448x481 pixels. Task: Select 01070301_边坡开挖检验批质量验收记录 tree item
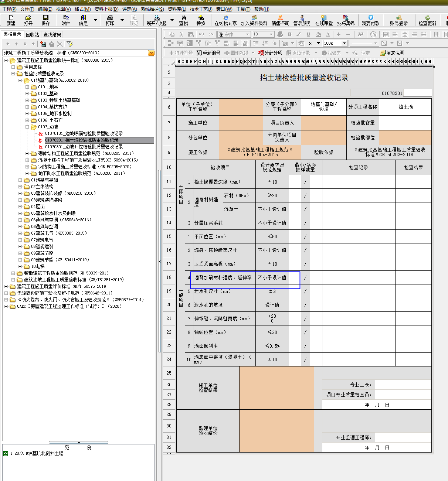click(x=84, y=147)
